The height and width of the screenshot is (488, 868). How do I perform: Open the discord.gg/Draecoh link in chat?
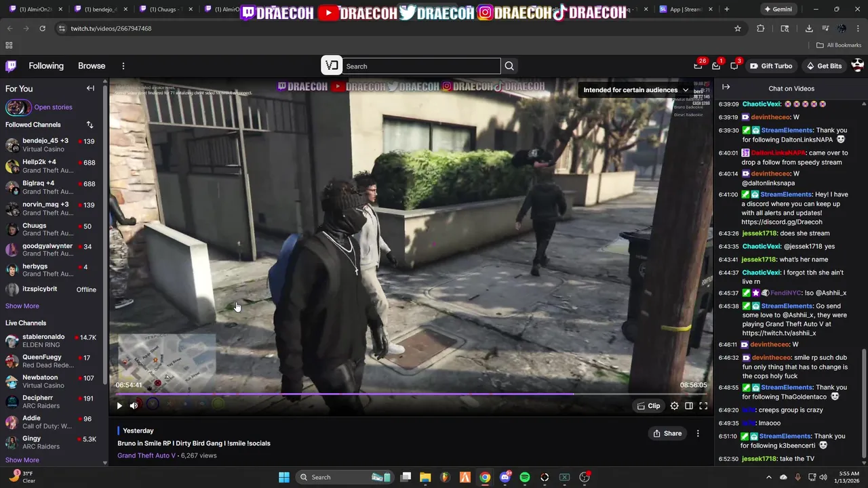click(x=782, y=222)
